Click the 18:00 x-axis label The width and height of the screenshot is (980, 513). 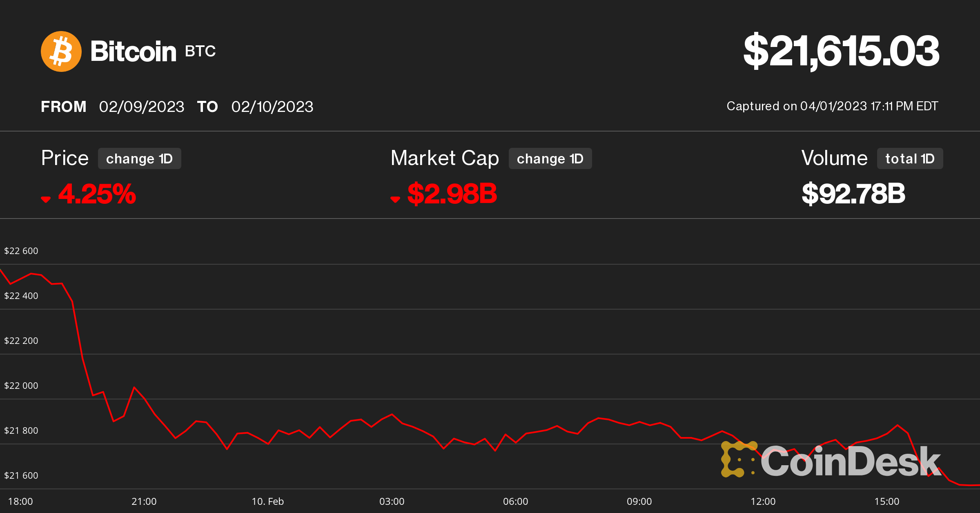tap(20, 502)
